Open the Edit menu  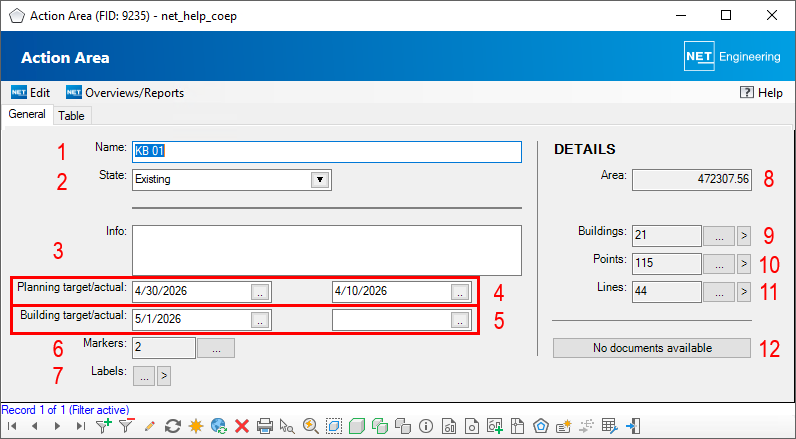point(31,93)
